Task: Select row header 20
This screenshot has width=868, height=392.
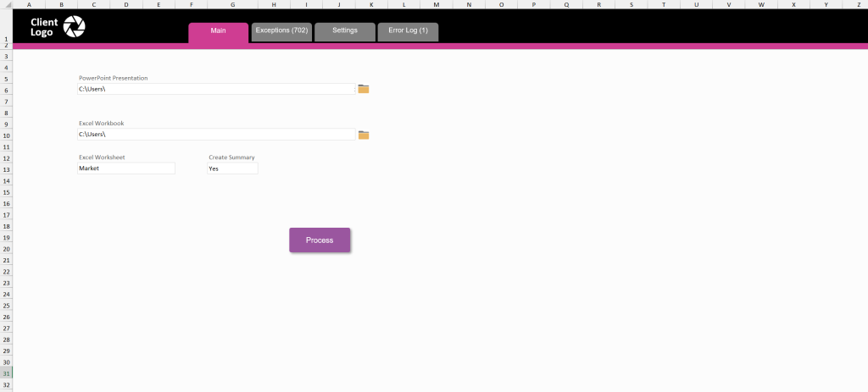Action: (x=6, y=249)
